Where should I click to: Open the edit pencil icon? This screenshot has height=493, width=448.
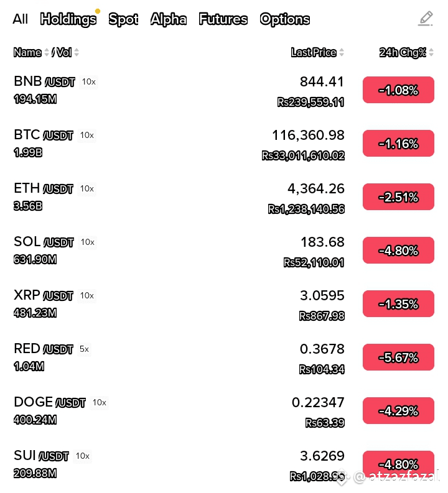(x=426, y=19)
